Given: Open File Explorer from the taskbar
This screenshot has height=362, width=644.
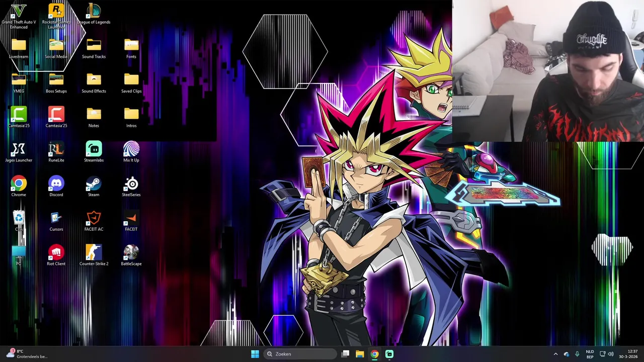Looking at the screenshot, I should coord(360,354).
